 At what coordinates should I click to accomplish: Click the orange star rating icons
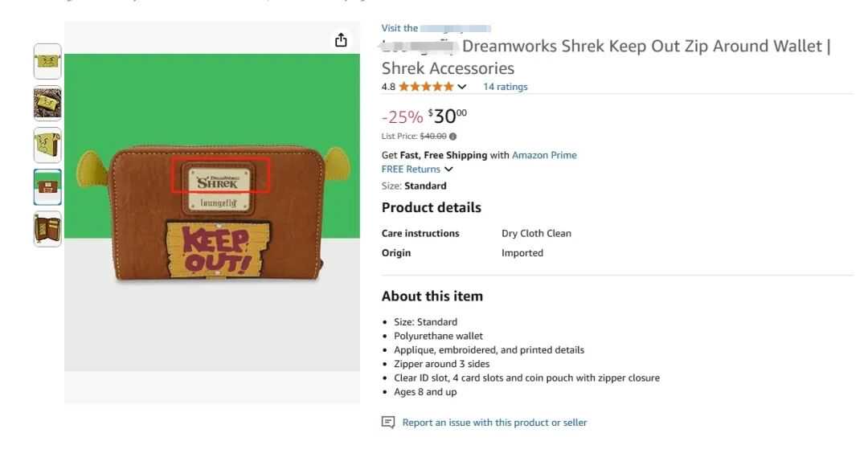pyautogui.click(x=426, y=87)
